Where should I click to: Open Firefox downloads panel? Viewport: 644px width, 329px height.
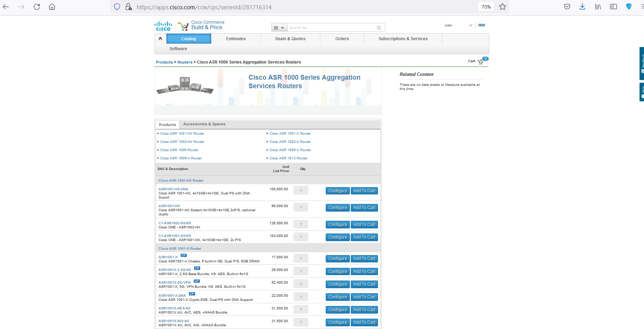pyautogui.click(x=583, y=7)
